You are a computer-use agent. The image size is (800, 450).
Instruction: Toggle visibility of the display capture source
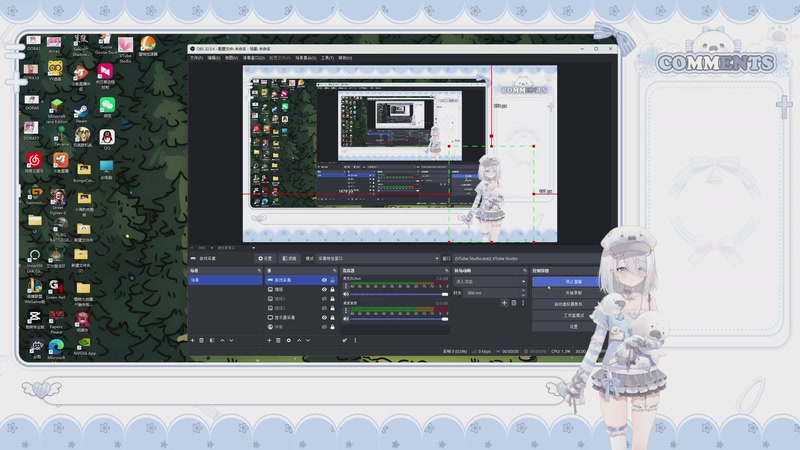point(324,317)
